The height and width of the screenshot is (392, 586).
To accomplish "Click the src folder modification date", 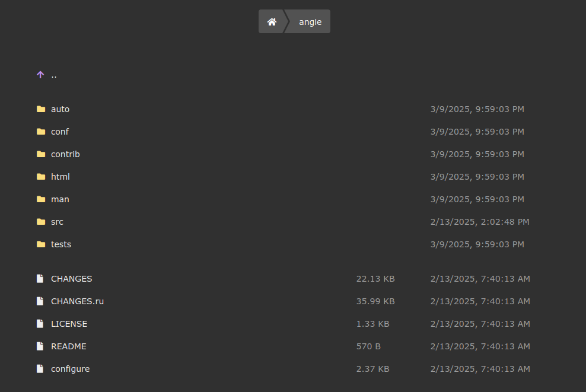I will [480, 222].
